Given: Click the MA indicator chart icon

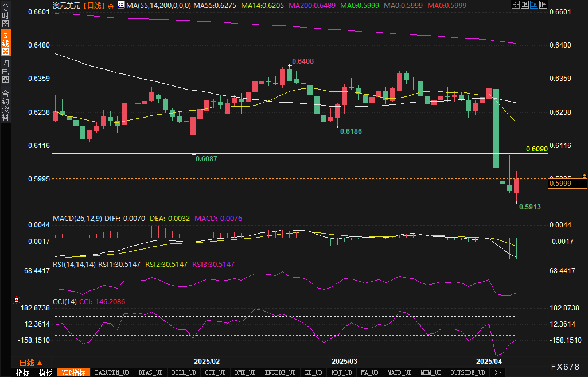Looking at the screenshot, I should click(121, 5).
